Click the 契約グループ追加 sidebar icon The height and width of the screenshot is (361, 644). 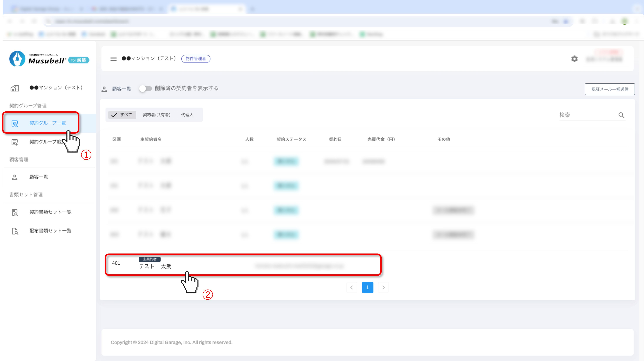click(15, 142)
